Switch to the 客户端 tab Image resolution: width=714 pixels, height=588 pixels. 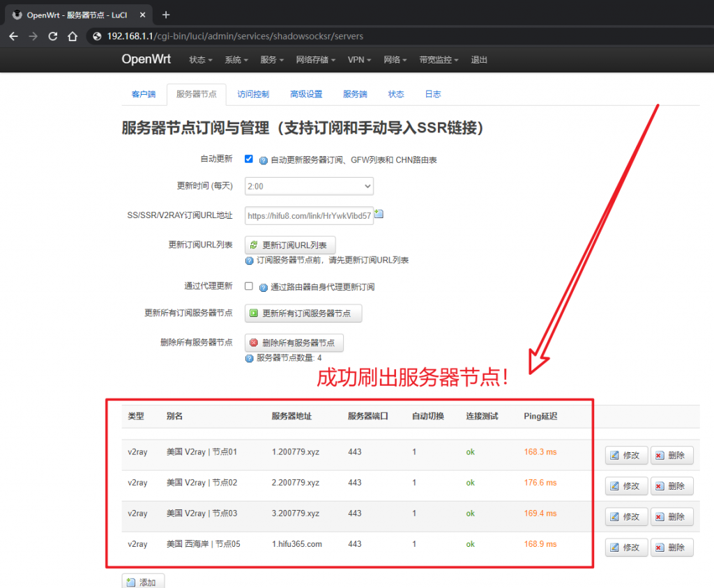tap(144, 94)
